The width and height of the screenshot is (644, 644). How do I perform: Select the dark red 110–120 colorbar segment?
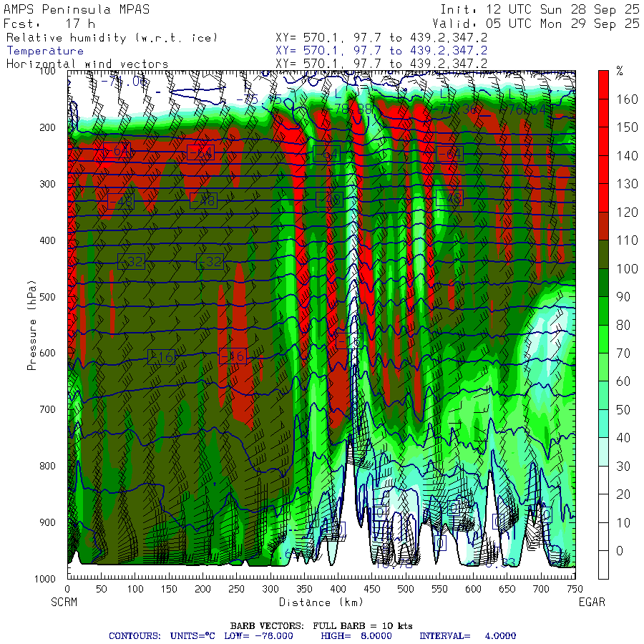click(603, 226)
